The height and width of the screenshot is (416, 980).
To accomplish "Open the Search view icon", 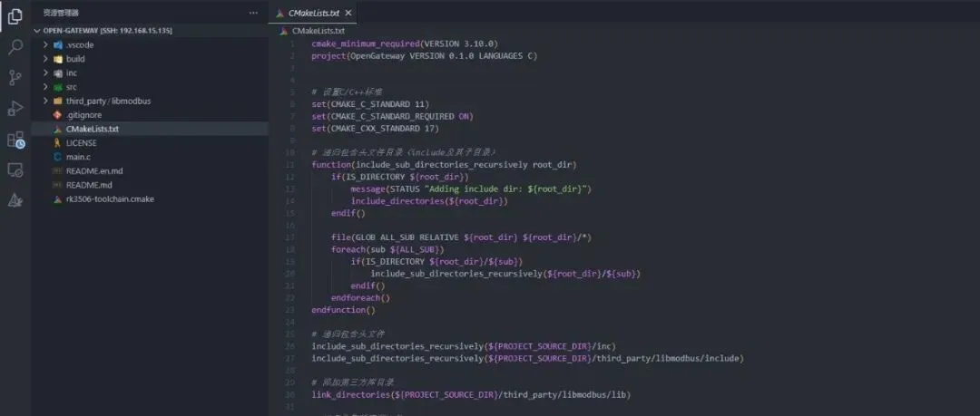I will pos(15,47).
